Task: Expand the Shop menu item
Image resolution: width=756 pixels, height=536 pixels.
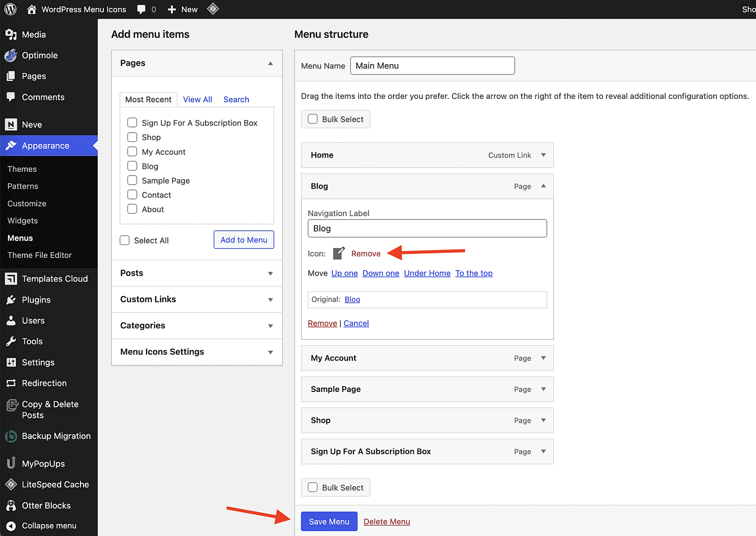Action: pos(543,420)
